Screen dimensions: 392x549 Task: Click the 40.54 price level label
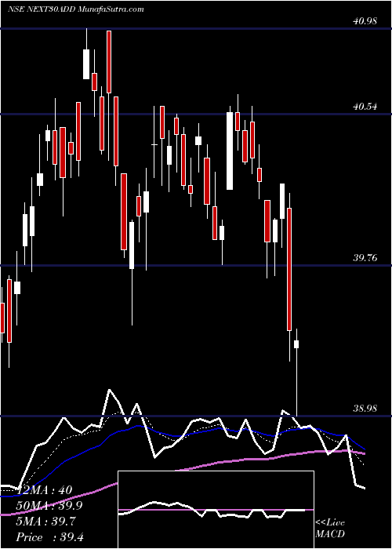[365, 107]
